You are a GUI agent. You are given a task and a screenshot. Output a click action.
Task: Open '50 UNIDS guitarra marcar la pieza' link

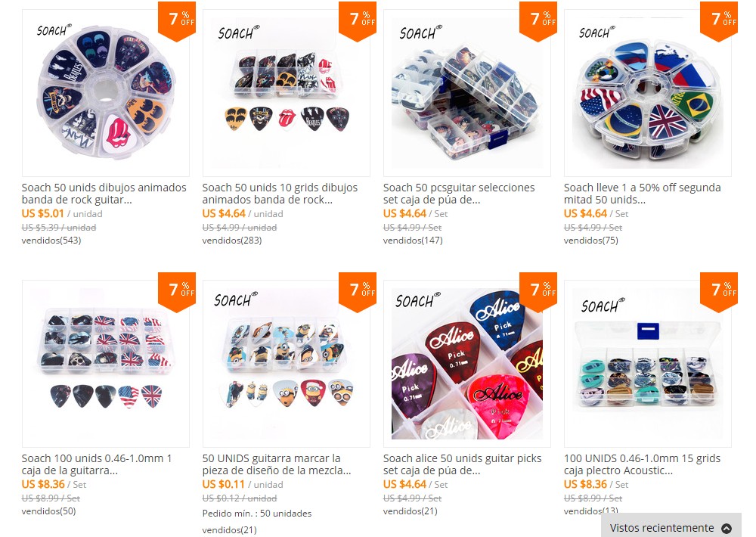(277, 464)
